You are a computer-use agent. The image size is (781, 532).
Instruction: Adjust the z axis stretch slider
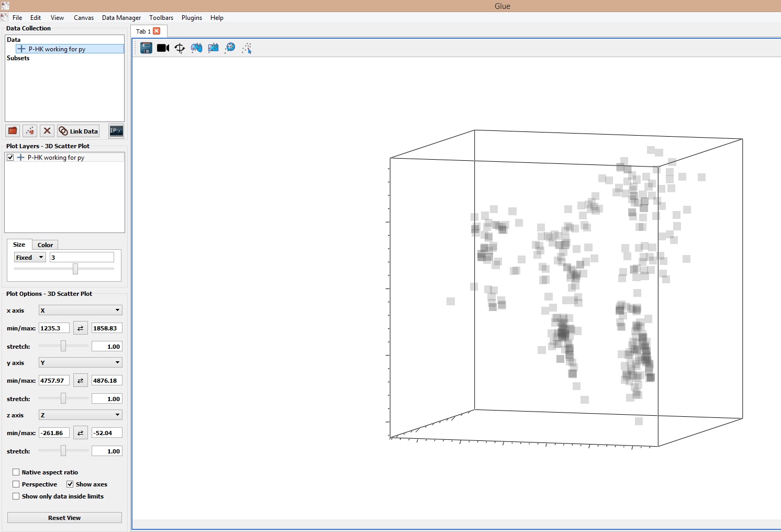63,450
